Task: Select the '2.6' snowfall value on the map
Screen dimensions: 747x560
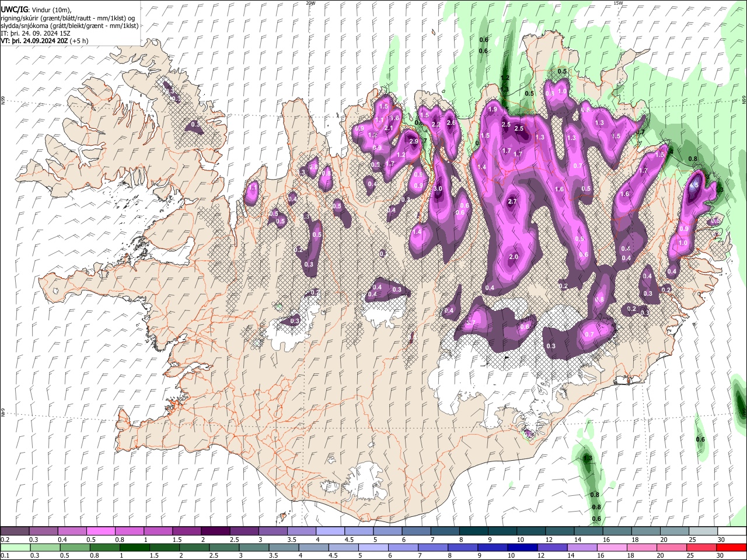Action: click(451, 123)
